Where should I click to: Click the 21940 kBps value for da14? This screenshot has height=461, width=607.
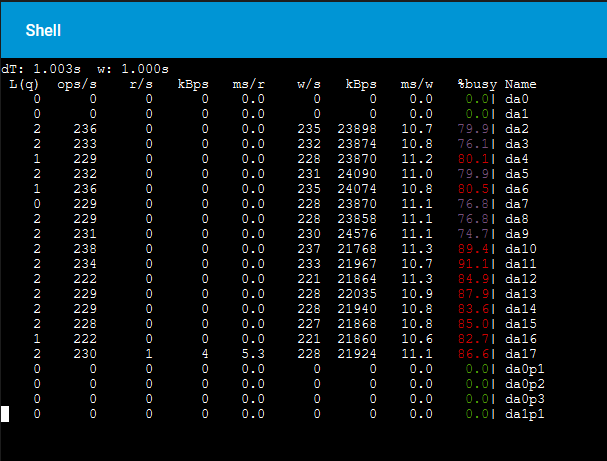point(357,309)
